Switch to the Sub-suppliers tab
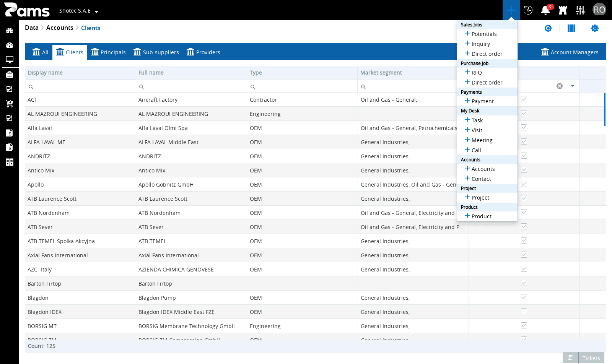The image size is (612, 364). (156, 52)
